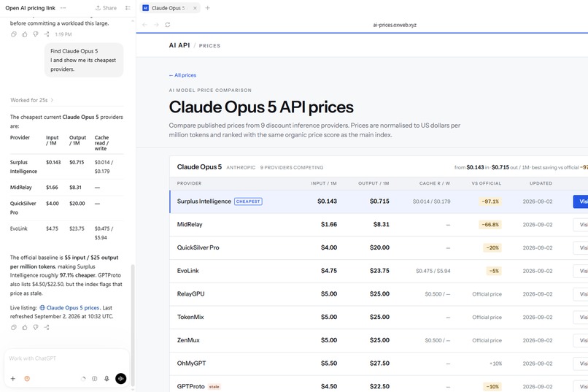Click the TokenMix provider name

(x=190, y=317)
